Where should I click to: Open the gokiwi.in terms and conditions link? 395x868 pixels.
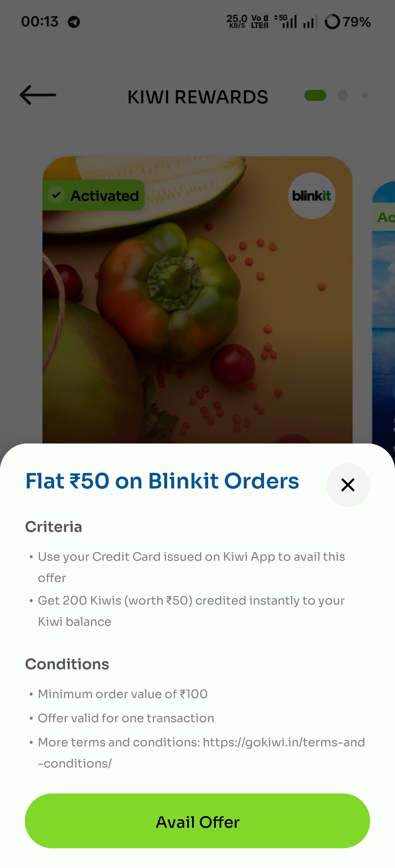point(202,753)
